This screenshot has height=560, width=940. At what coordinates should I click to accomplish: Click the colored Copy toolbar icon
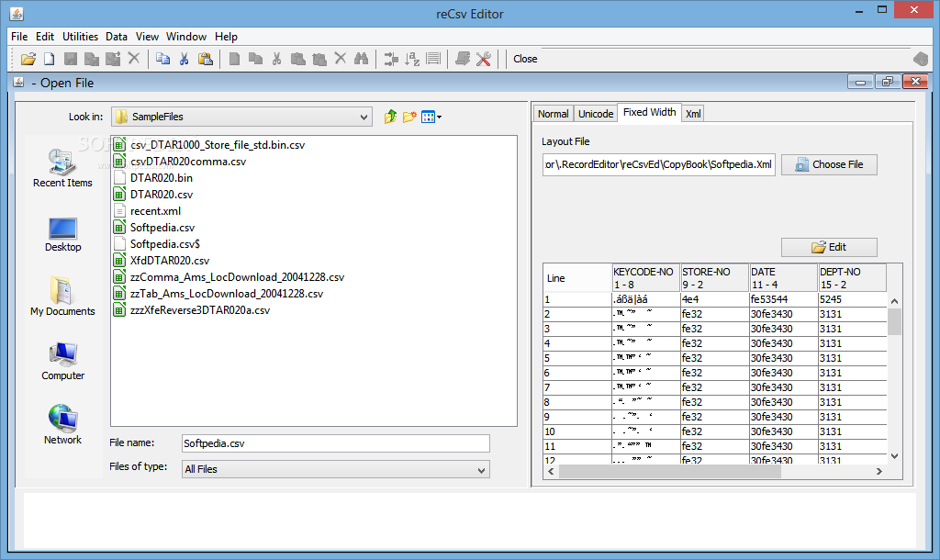click(x=163, y=59)
